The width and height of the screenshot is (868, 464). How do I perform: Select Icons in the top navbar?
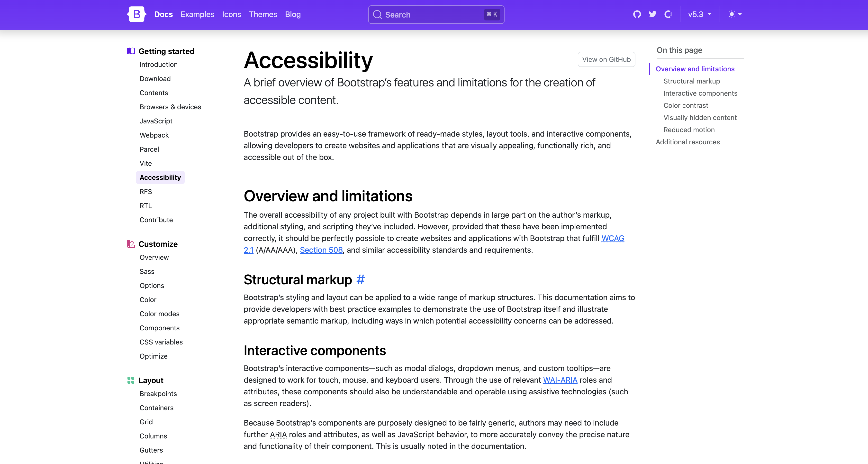(x=232, y=14)
